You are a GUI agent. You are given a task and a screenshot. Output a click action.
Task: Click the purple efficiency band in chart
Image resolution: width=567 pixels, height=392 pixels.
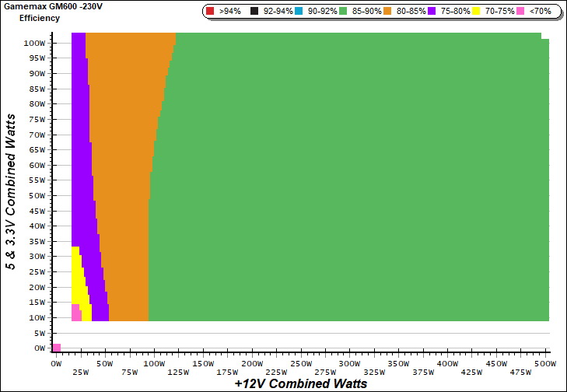(x=83, y=156)
